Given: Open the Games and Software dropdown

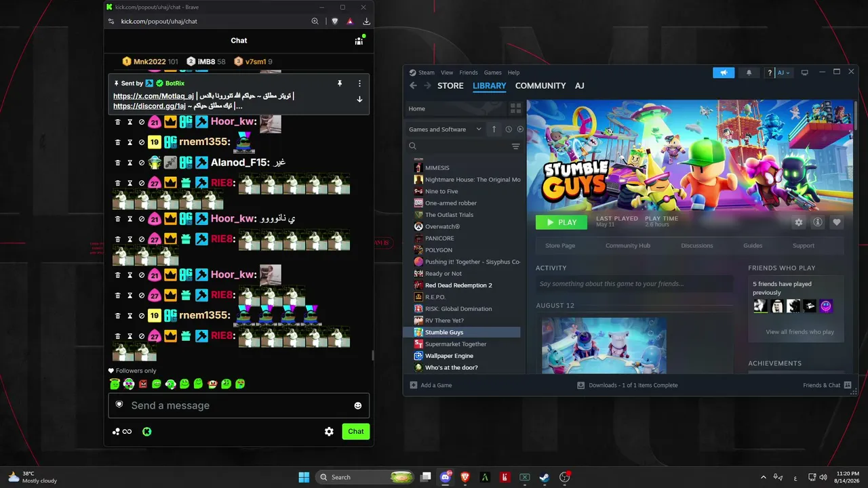Looking at the screenshot, I should point(446,129).
